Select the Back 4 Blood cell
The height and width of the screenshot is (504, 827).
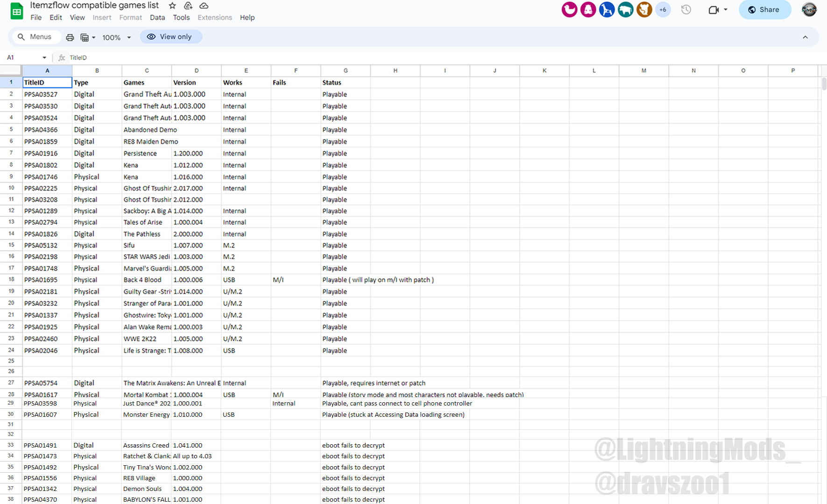pos(147,280)
